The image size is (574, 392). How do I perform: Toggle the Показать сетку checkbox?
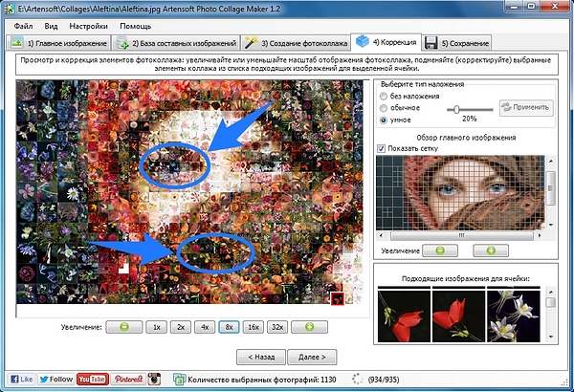coord(381,148)
